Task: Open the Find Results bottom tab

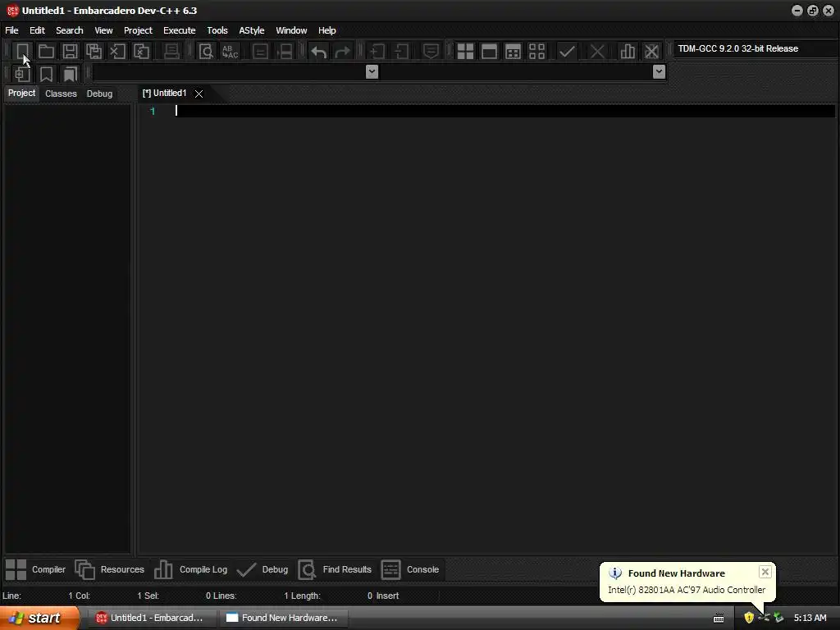Action: tap(335, 569)
